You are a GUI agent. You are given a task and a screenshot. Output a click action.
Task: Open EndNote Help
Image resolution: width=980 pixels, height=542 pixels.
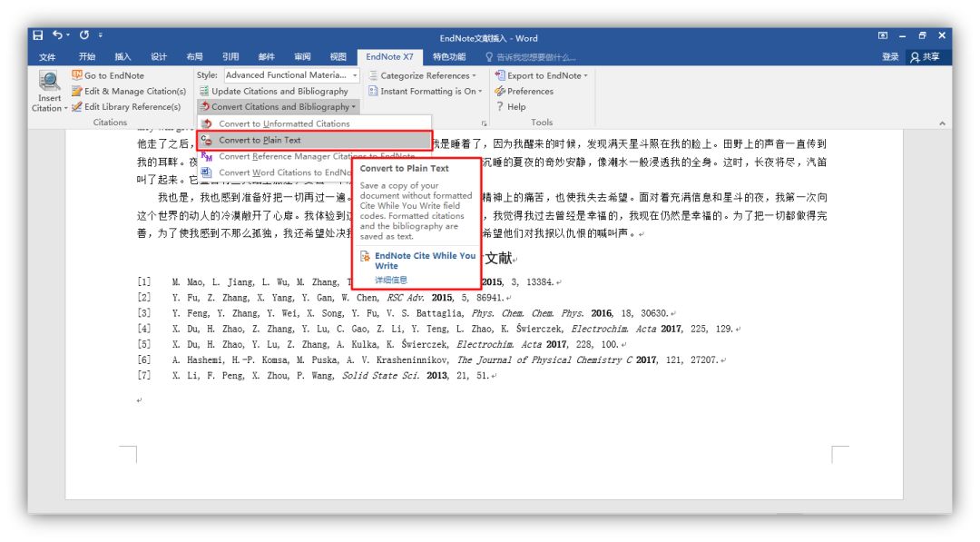(x=515, y=106)
